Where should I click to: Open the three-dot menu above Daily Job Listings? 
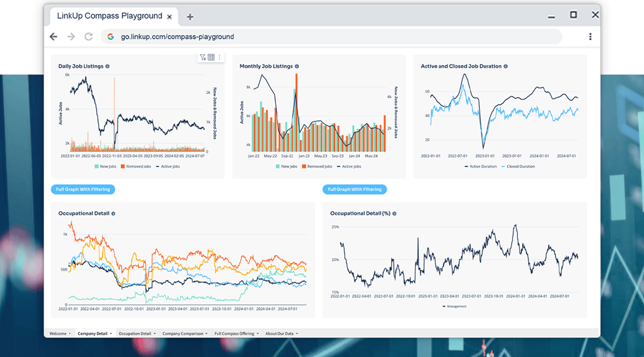point(219,57)
